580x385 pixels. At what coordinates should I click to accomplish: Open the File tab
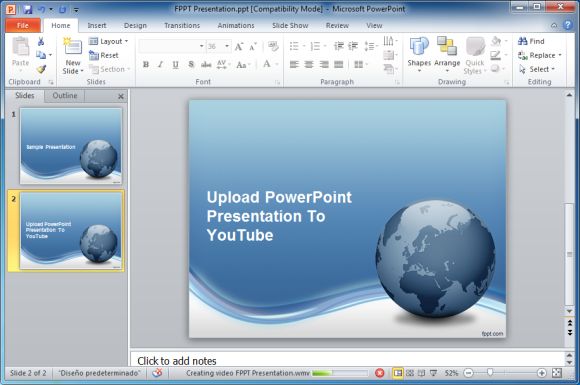tap(23, 26)
